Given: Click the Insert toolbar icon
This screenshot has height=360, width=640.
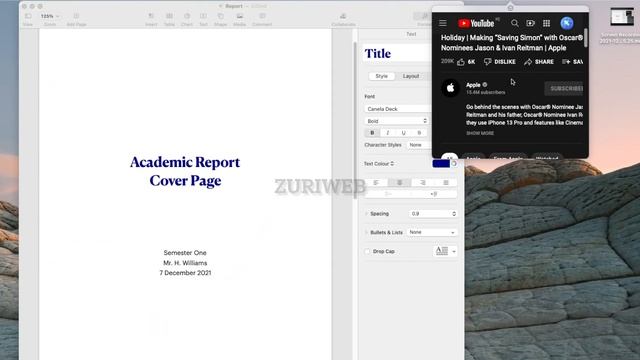Looking at the screenshot, I should click(151, 19).
